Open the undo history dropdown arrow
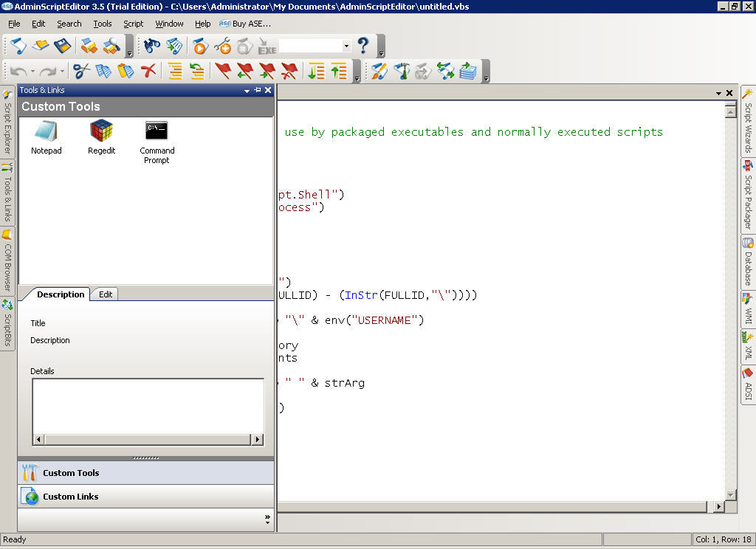 point(32,72)
